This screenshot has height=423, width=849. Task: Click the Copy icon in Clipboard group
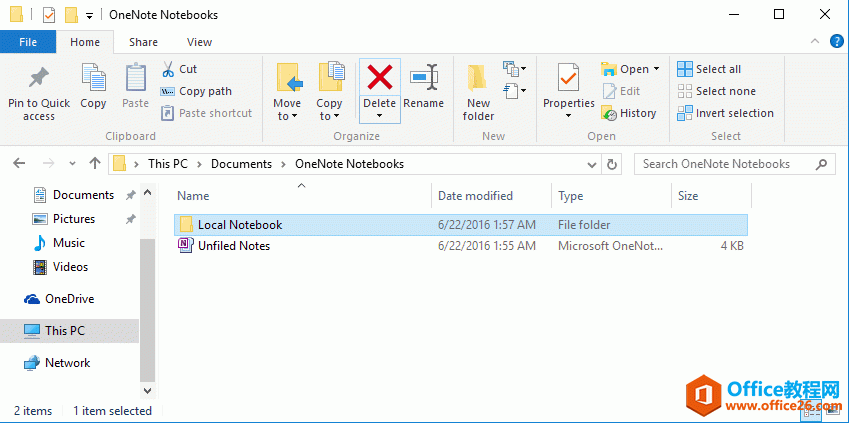click(x=93, y=88)
